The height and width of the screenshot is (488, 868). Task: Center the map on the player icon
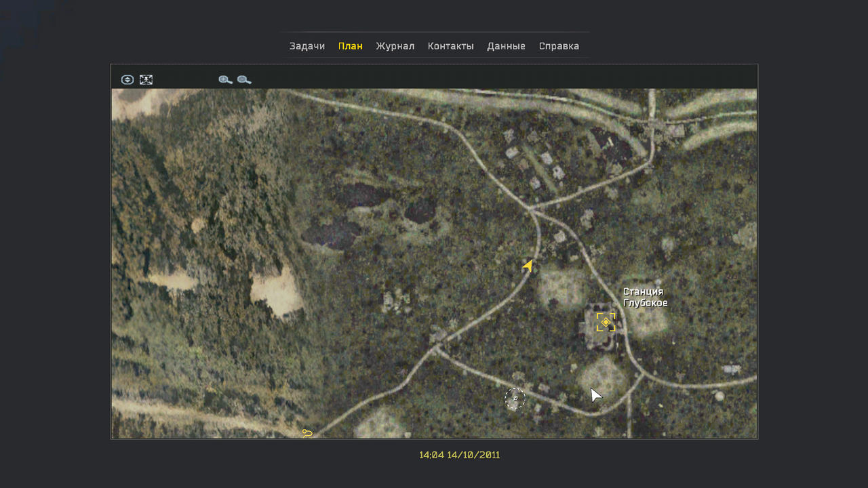click(x=146, y=80)
